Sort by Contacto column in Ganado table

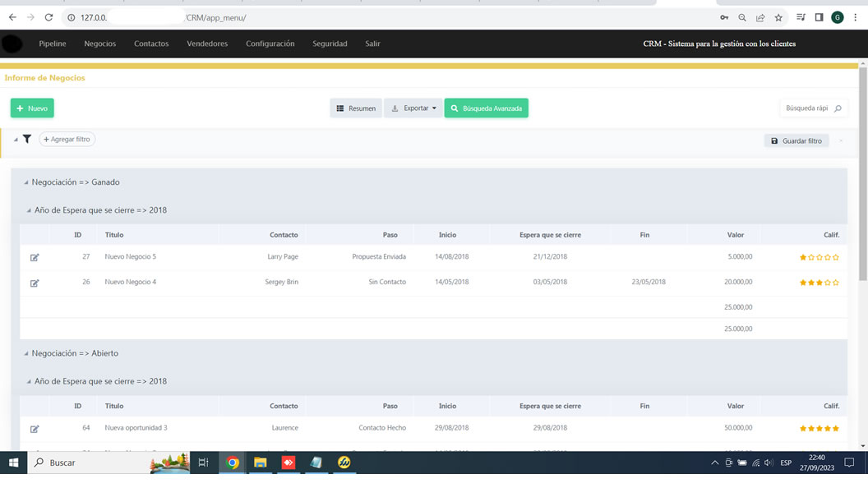click(x=284, y=235)
